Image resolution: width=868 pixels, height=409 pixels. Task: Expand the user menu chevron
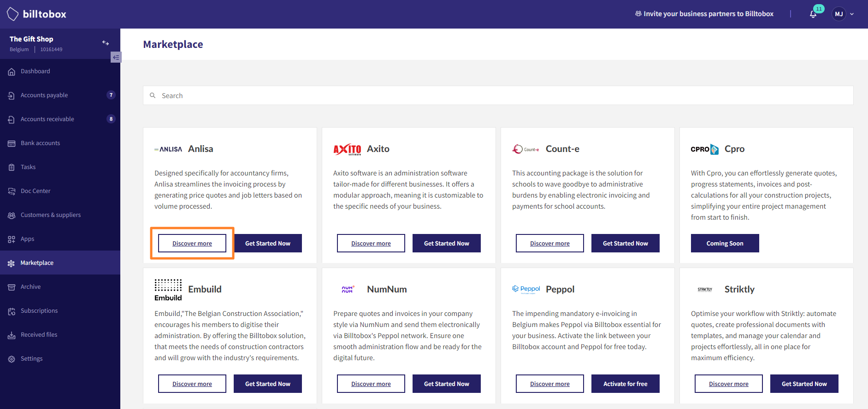click(852, 14)
